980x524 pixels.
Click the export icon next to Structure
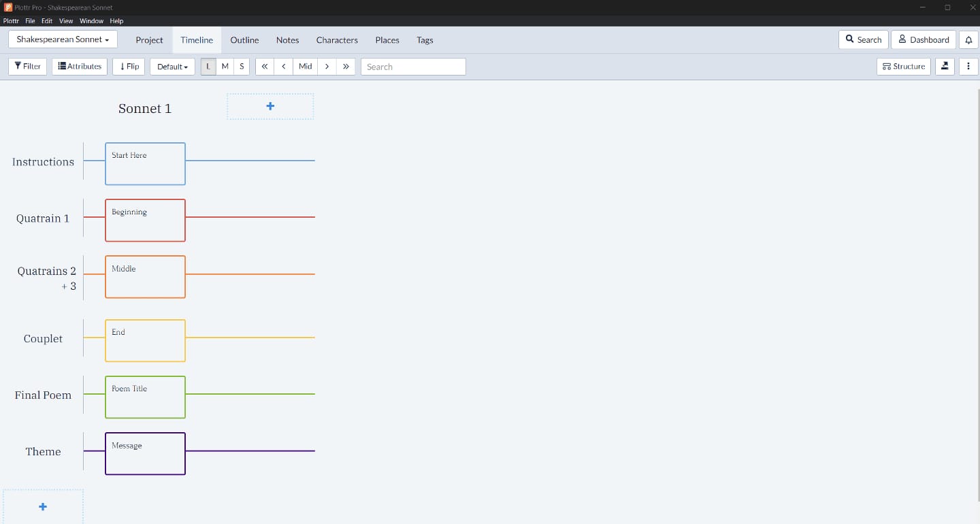945,67
